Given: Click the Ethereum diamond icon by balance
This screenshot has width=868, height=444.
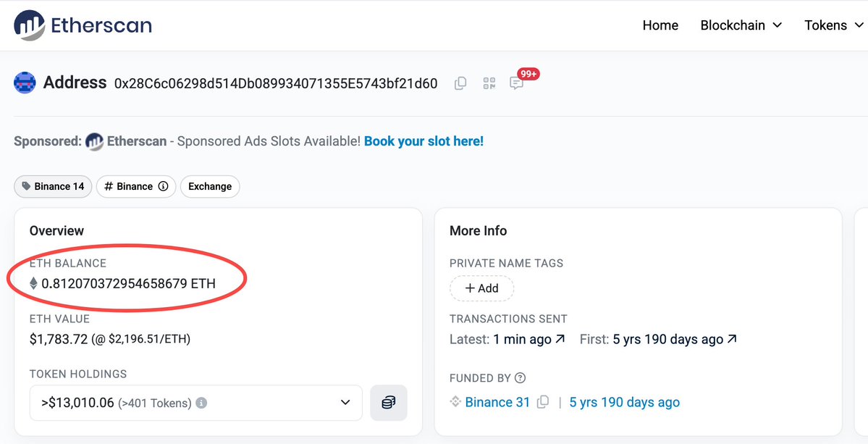Looking at the screenshot, I should [x=34, y=284].
